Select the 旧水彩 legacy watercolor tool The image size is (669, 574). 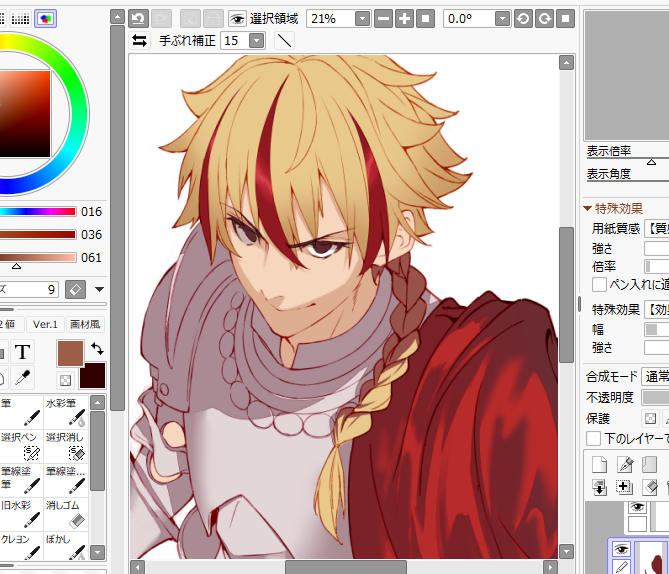point(21,514)
